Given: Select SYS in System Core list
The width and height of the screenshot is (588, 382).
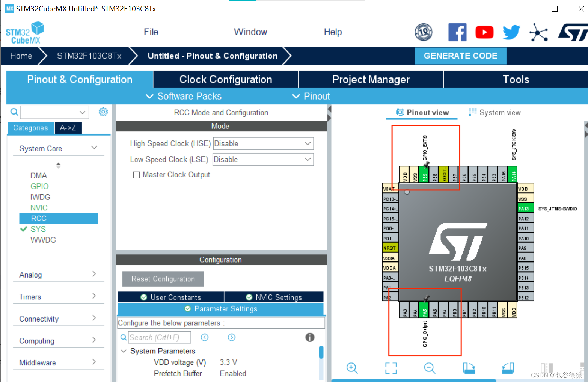Looking at the screenshot, I should (38, 229).
